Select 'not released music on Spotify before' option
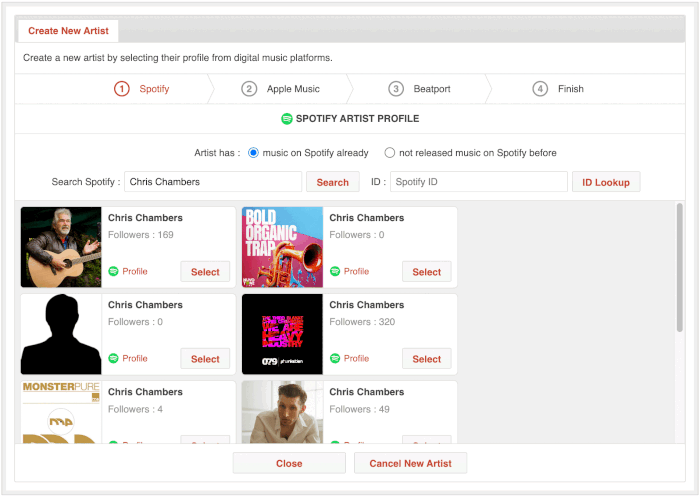Screen dimensions: 700x497 (x=390, y=153)
